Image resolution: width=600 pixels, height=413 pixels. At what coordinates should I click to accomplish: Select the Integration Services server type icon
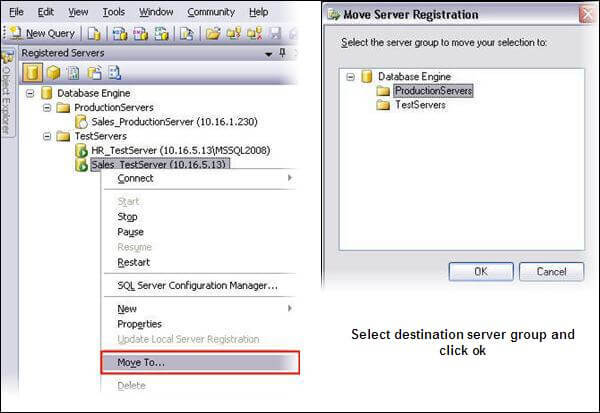(x=115, y=73)
